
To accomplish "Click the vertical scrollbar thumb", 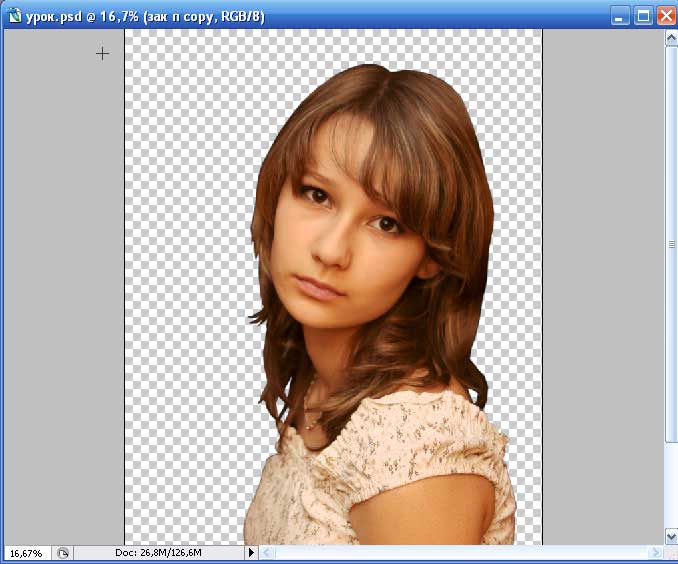I will 671,244.
